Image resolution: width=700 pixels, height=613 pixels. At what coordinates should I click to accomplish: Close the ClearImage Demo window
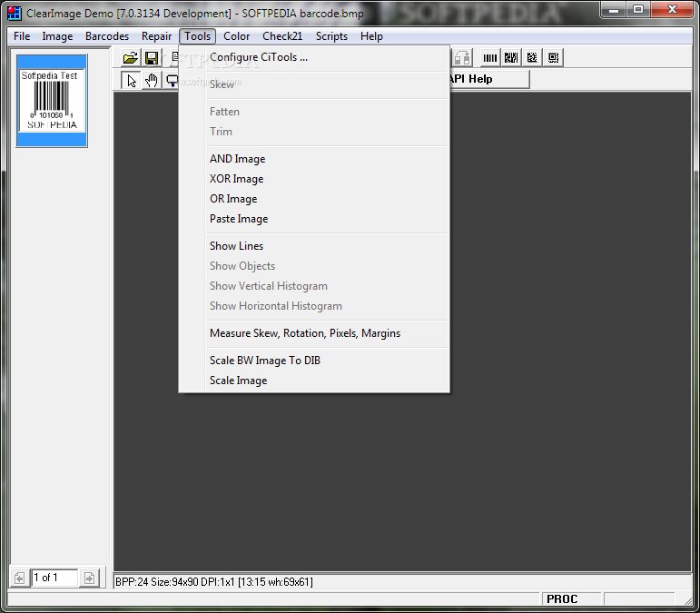[x=672, y=9]
